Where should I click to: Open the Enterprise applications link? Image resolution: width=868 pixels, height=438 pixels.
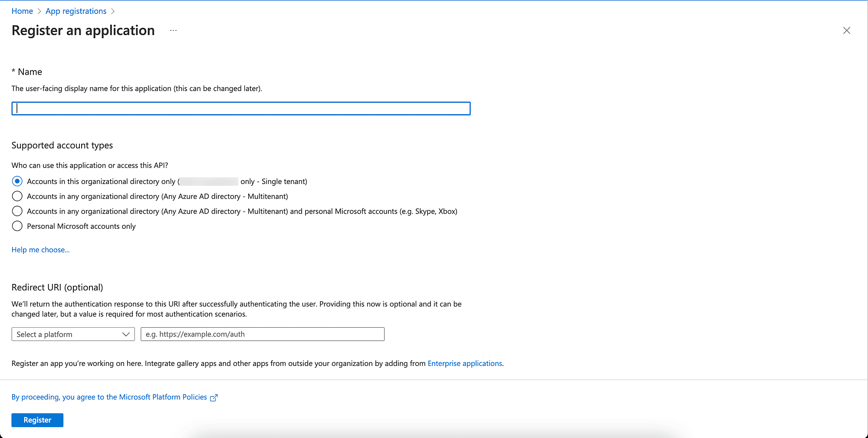pyautogui.click(x=464, y=363)
